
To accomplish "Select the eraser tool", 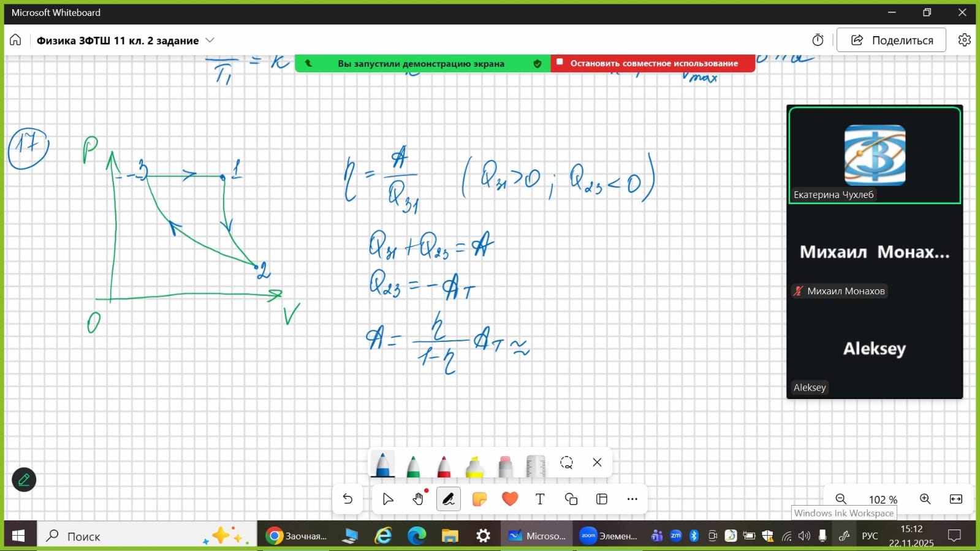I will click(505, 466).
